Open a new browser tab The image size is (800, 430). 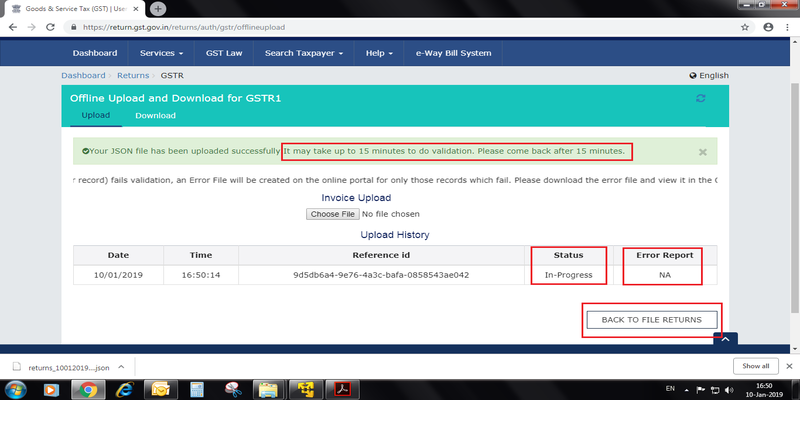158,9
